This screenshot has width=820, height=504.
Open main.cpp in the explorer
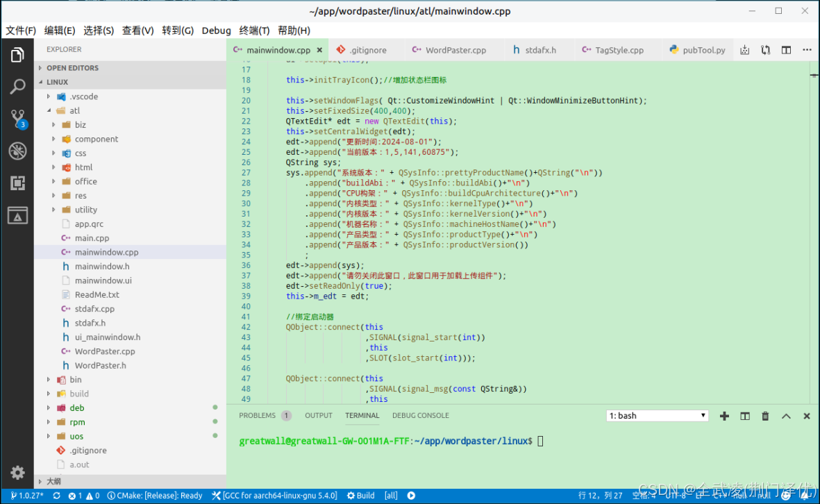tap(131, 238)
